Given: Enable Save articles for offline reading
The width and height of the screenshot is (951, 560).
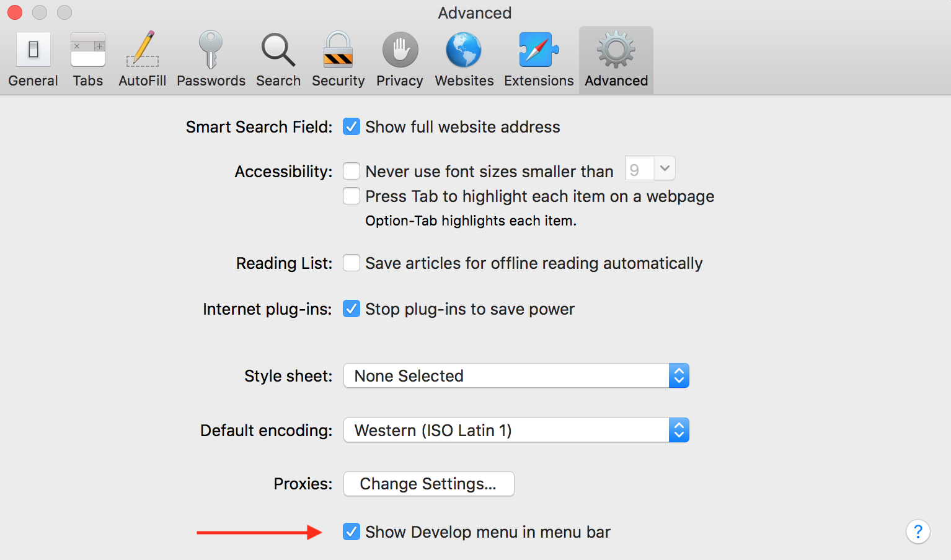Looking at the screenshot, I should (352, 263).
